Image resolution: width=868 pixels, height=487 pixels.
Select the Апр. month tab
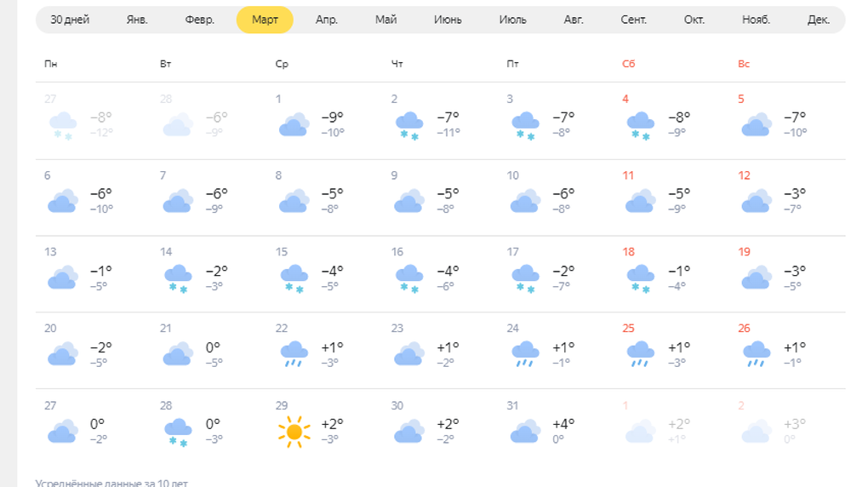327,20
